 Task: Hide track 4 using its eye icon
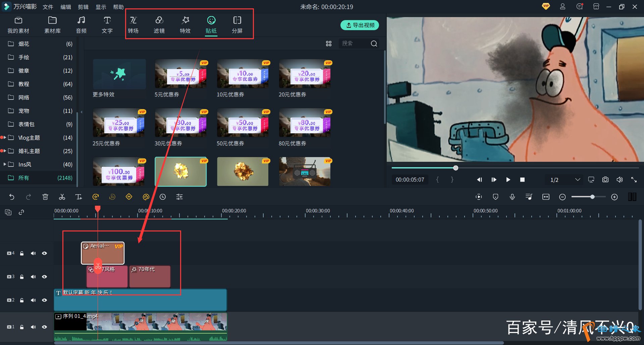(44, 253)
